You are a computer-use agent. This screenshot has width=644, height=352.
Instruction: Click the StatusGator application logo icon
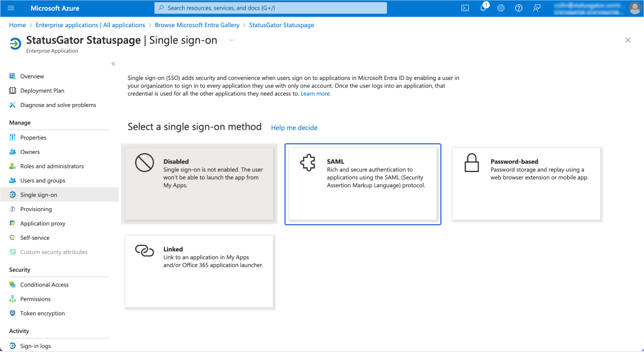(x=16, y=44)
